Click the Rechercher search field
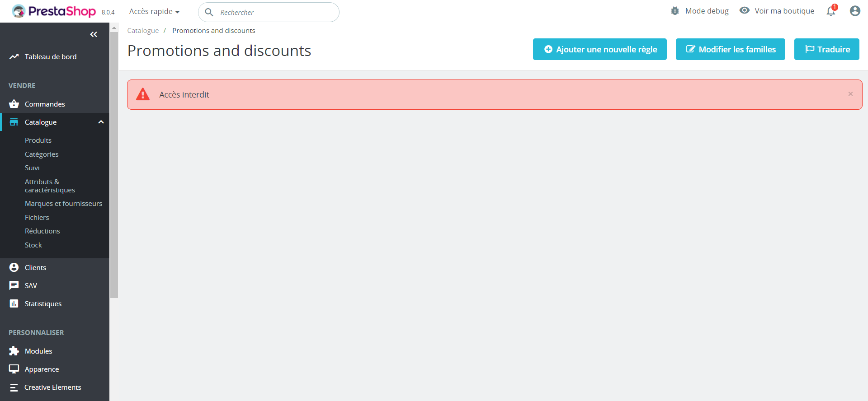 pyautogui.click(x=276, y=12)
